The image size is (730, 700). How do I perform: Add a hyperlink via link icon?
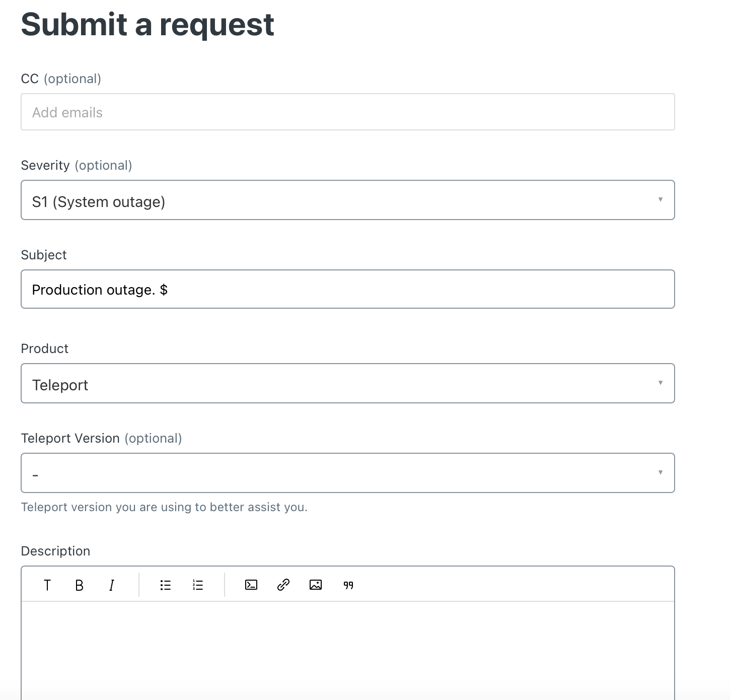(x=283, y=585)
